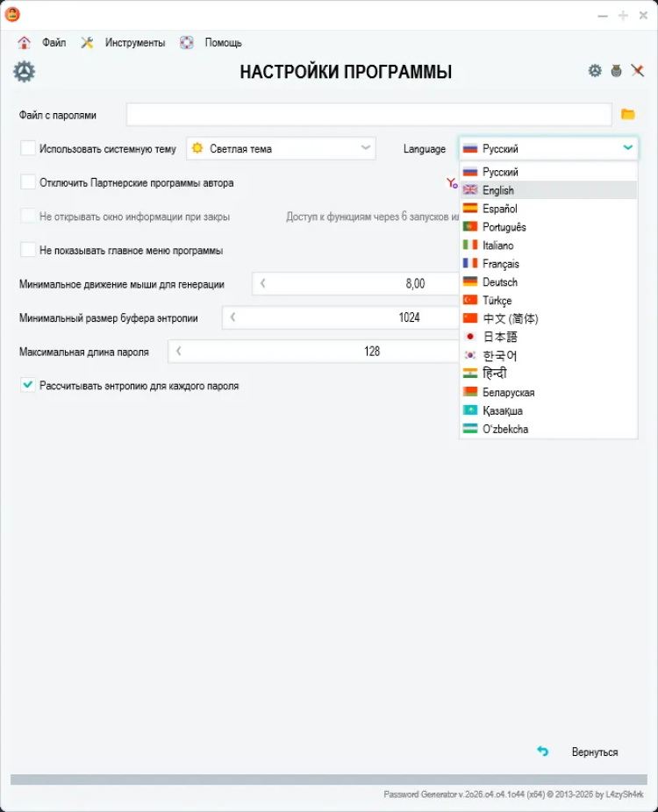
Task: Click the small gear icon at top right
Action: point(595,71)
